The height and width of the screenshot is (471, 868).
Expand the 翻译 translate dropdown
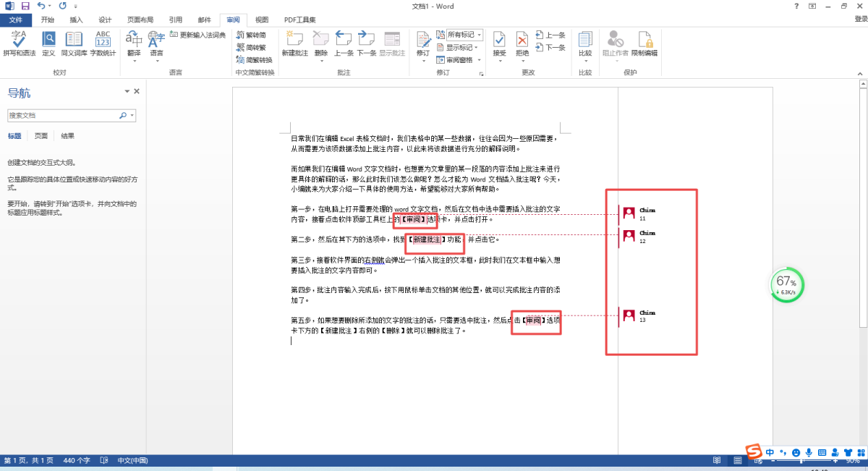pyautogui.click(x=134, y=61)
